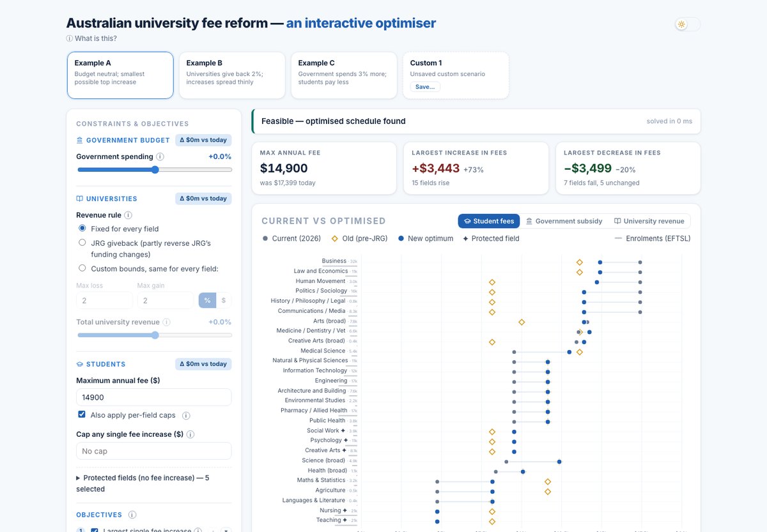The width and height of the screenshot is (767, 532).
Task: Click the grey dot in Maths & Statistics row
Action: [x=437, y=482]
